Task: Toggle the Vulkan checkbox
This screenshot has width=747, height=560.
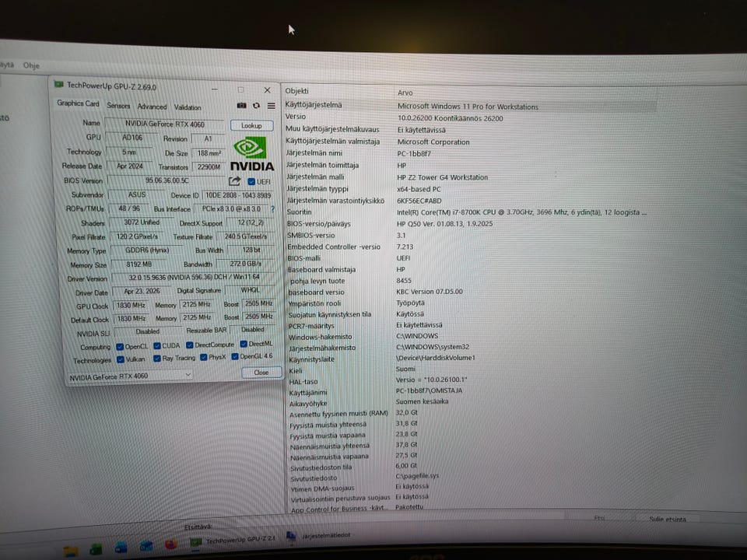Action: (121, 359)
